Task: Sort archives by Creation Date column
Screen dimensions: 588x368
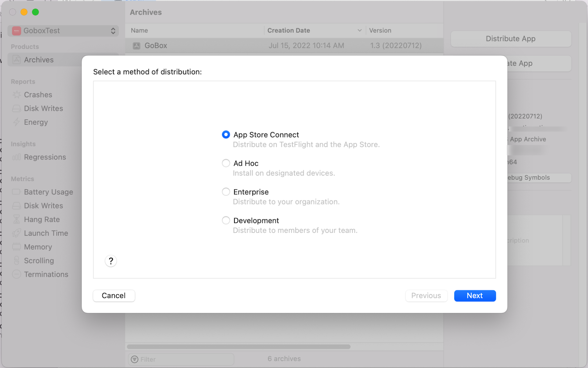Action: pos(315,31)
